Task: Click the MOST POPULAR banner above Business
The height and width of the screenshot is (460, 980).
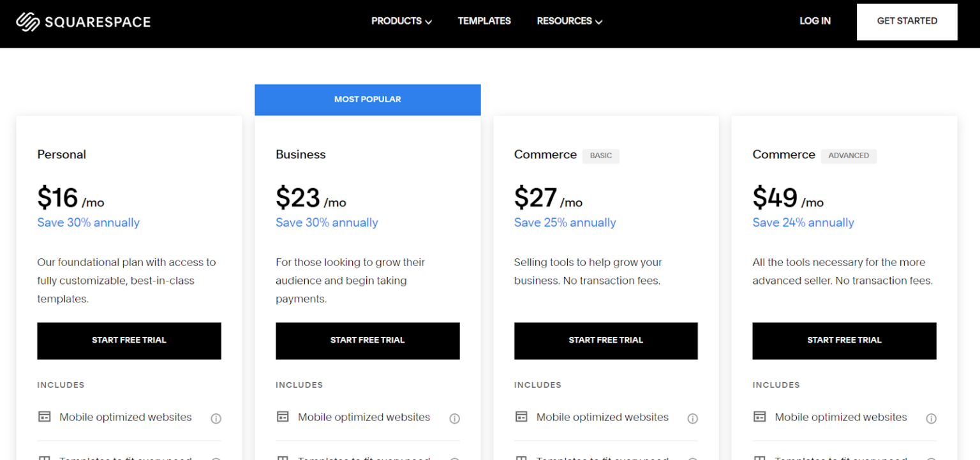Action: (x=367, y=100)
